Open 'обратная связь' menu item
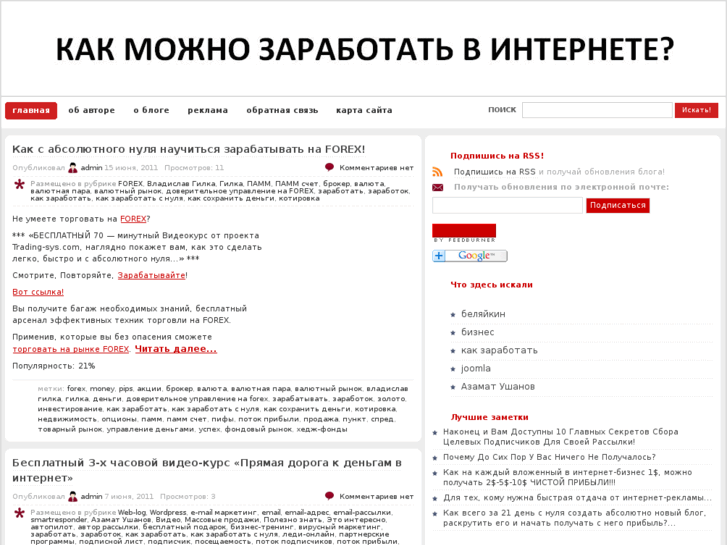 pos(282,110)
